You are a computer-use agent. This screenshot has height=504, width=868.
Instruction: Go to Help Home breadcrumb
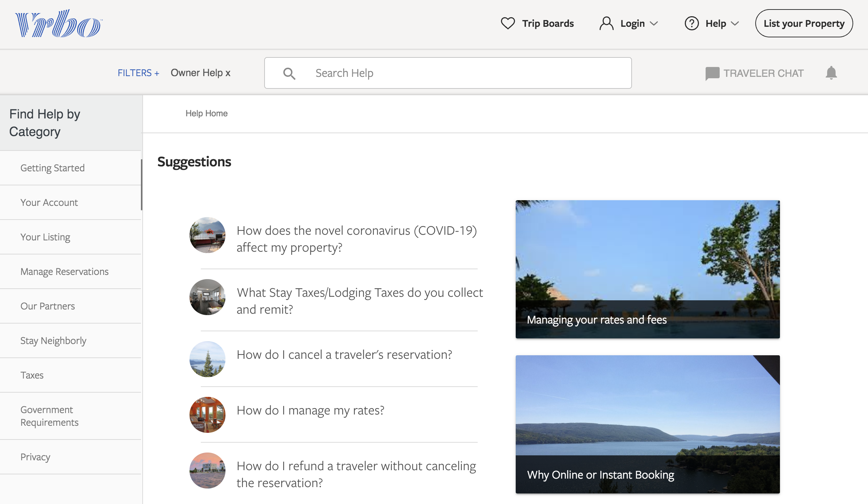[x=206, y=113]
